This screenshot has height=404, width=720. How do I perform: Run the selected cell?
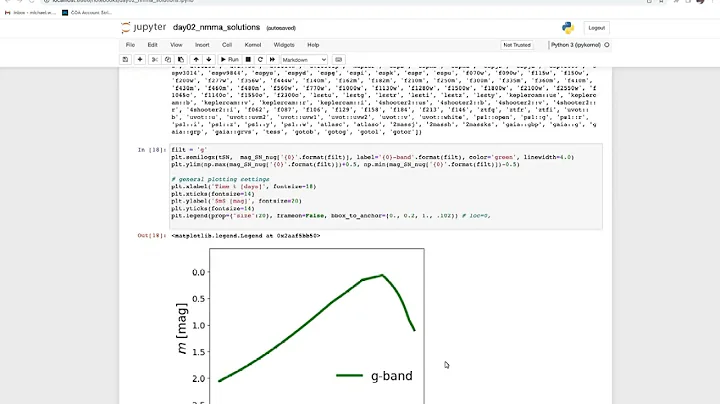click(229, 60)
